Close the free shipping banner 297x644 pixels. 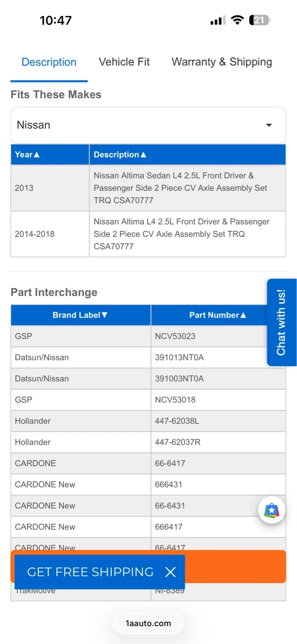(170, 572)
